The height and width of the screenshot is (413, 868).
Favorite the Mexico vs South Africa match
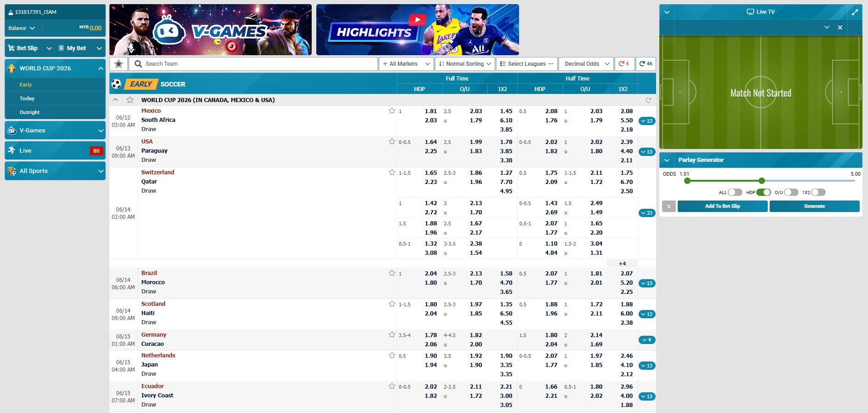[392, 110]
